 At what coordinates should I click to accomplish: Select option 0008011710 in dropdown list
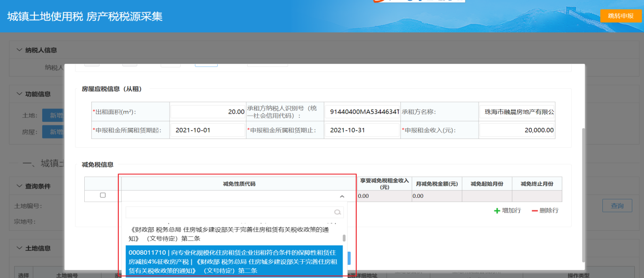(233, 261)
